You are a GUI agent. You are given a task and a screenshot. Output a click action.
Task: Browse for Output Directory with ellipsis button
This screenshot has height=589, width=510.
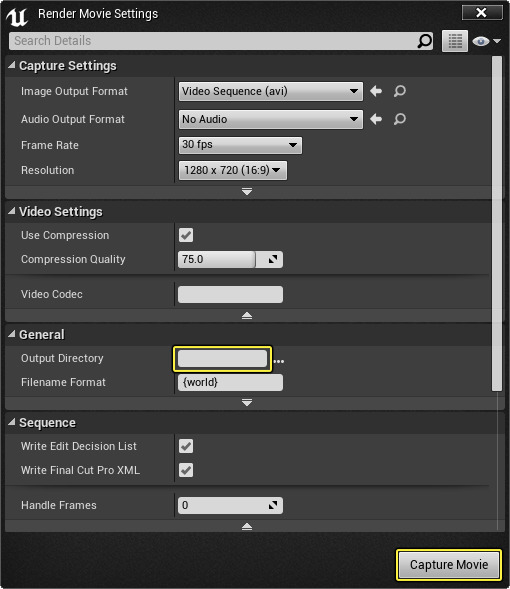[x=279, y=361]
